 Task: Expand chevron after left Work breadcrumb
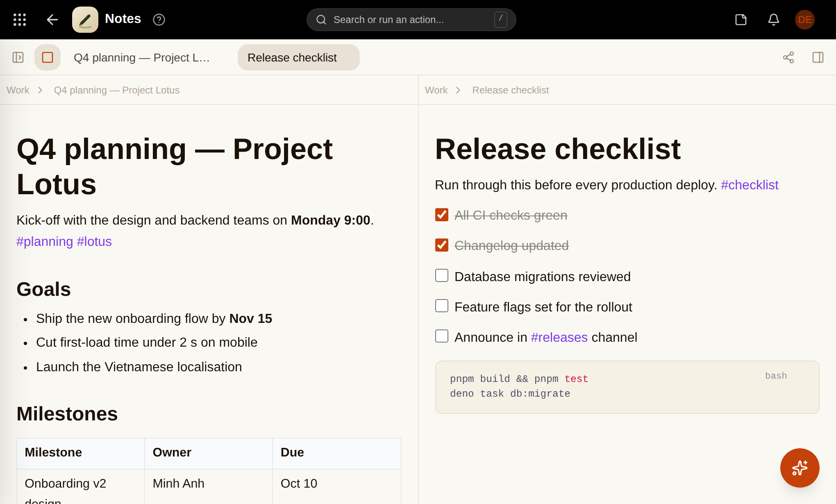click(x=40, y=90)
